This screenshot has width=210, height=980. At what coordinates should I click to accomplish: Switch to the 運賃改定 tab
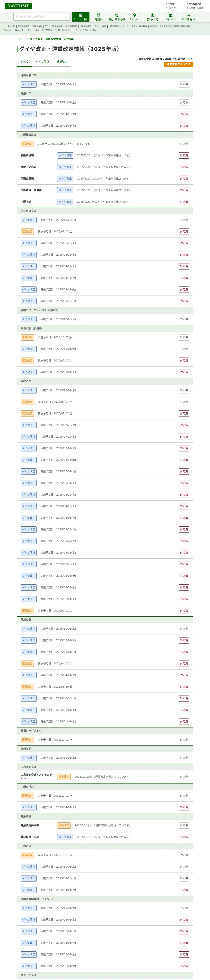pyautogui.click(x=62, y=62)
